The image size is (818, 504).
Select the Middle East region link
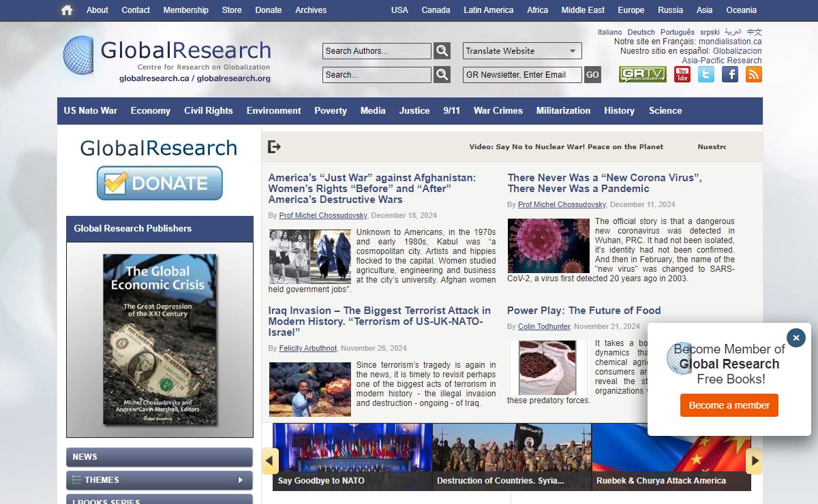tap(583, 10)
